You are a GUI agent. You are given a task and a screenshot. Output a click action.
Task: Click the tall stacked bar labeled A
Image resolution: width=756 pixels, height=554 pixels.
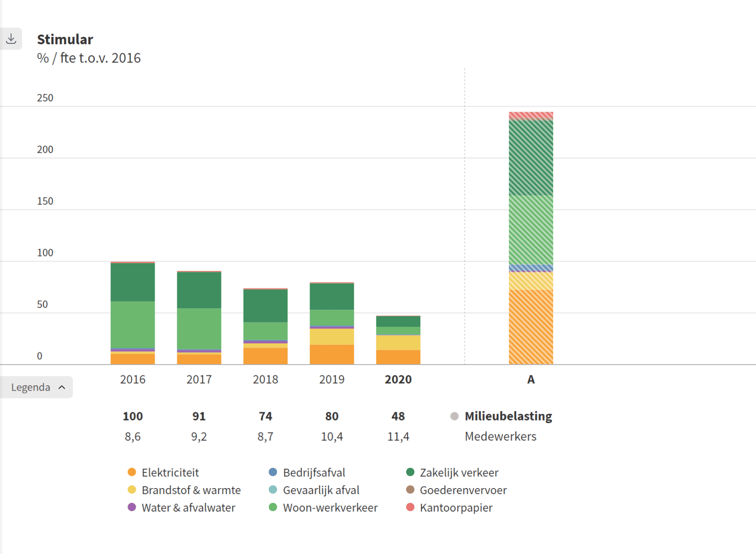[531, 236]
